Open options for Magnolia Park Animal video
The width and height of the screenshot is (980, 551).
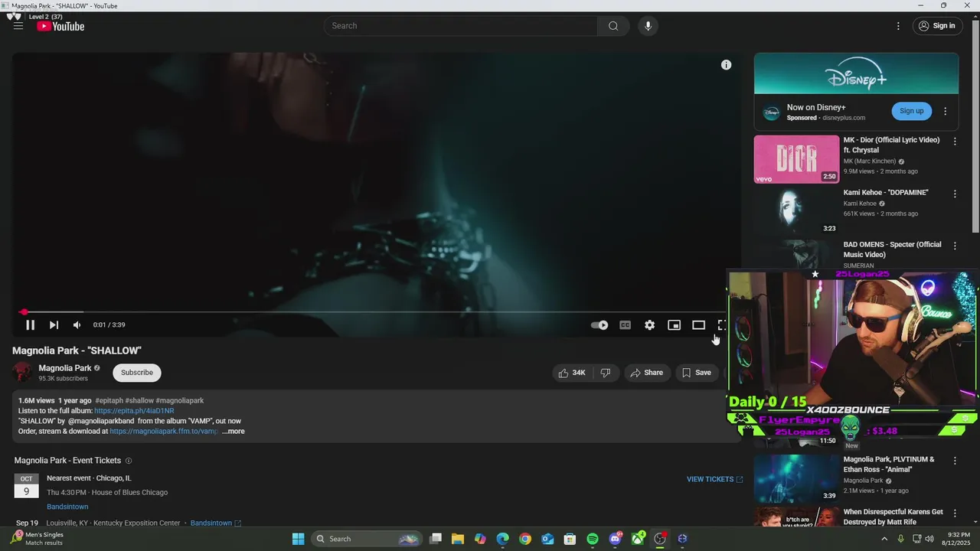(x=955, y=461)
